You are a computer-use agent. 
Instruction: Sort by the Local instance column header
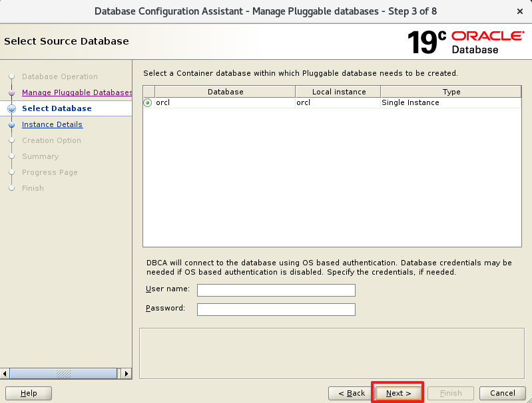pos(338,92)
